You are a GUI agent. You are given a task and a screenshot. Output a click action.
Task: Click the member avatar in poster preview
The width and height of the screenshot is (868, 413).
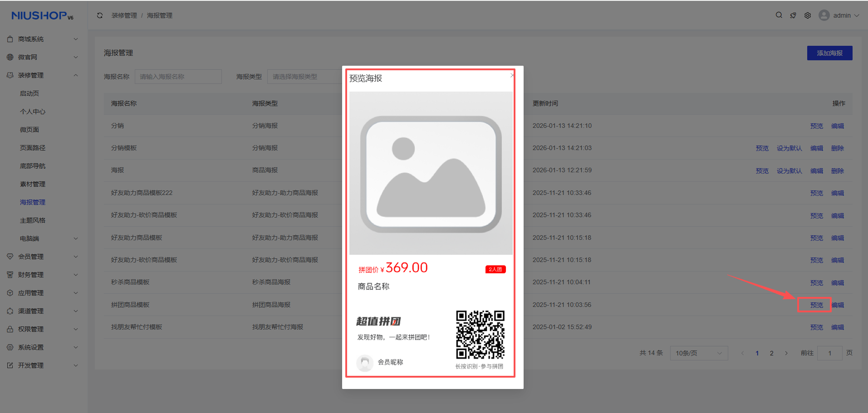pos(364,363)
